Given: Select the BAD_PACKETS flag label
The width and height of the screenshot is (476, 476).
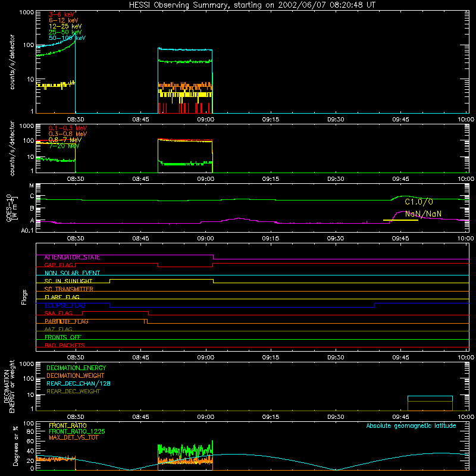Looking at the screenshot, I should coord(65,345).
